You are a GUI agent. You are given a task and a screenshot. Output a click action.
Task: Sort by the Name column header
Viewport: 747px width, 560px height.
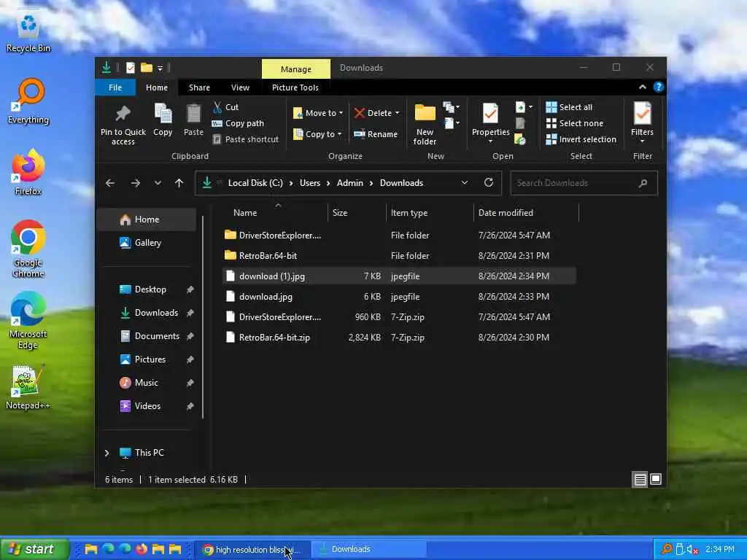245,213
